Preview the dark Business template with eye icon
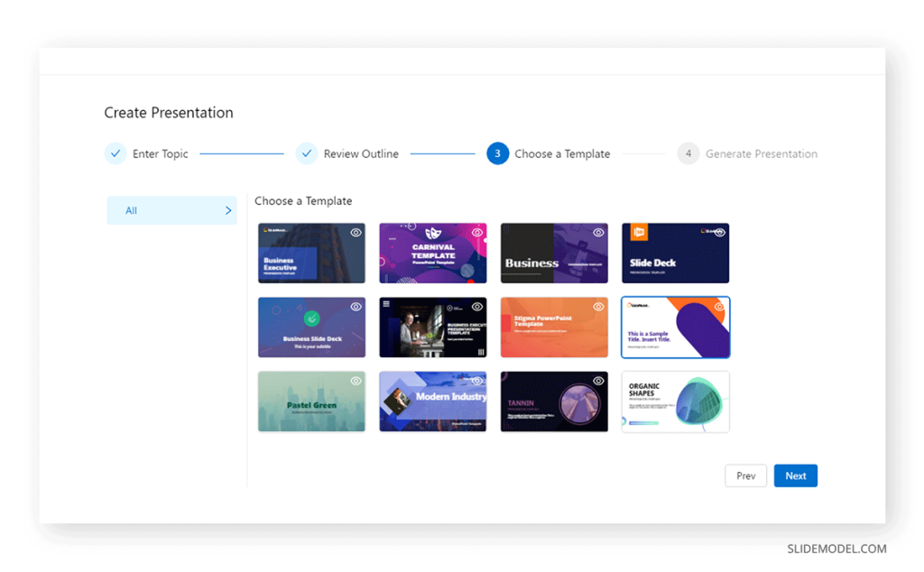The height and width of the screenshot is (572, 924). (598, 233)
